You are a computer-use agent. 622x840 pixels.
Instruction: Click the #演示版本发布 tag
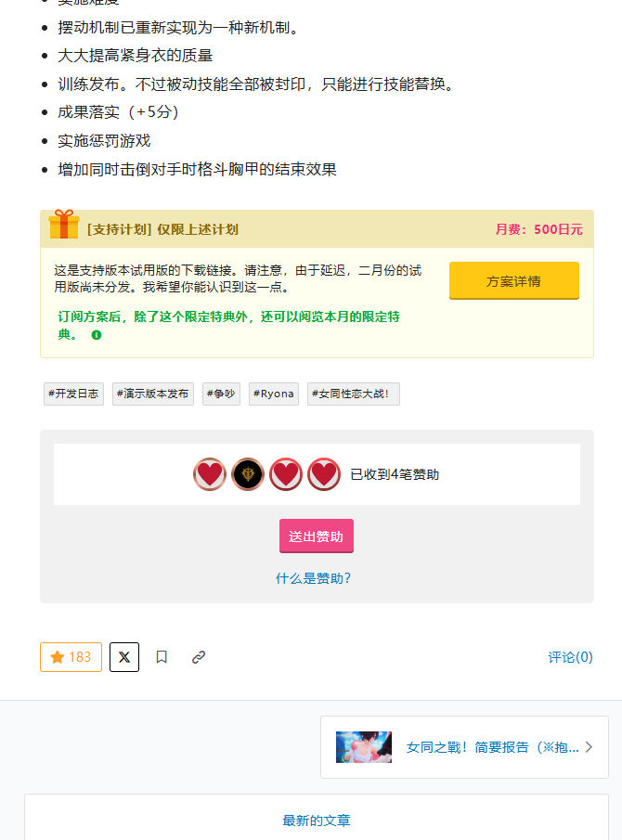click(x=152, y=394)
